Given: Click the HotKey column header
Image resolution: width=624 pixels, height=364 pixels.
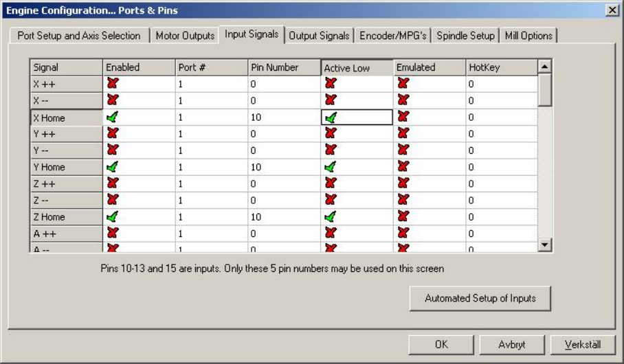Looking at the screenshot, I should (502, 67).
